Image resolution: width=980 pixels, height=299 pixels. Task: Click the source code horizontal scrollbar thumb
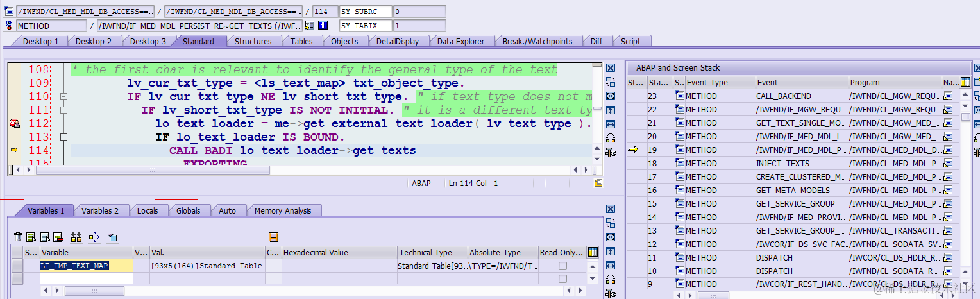[151, 170]
